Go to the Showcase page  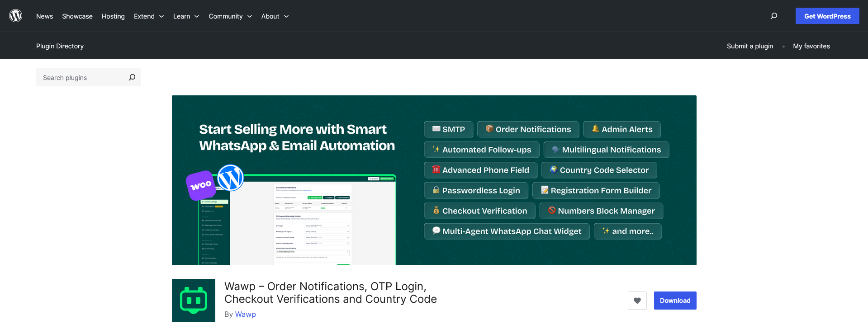[x=77, y=16]
